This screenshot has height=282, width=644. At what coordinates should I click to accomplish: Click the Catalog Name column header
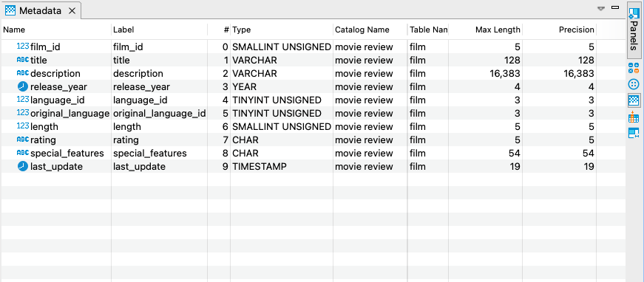(x=370, y=30)
